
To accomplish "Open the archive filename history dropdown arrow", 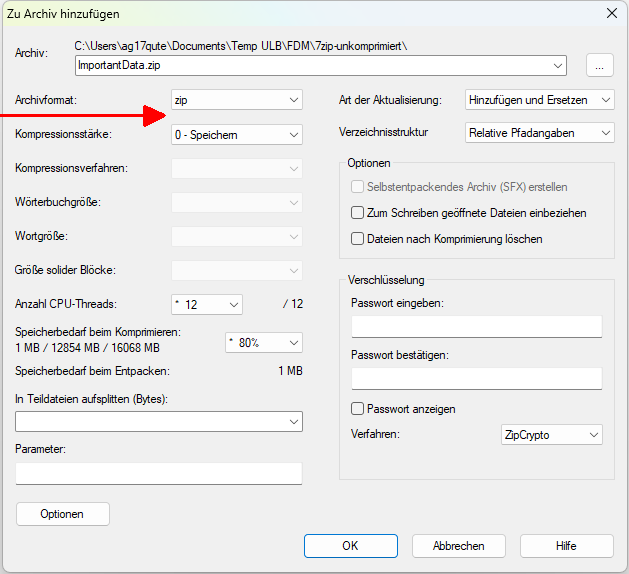I will pyautogui.click(x=558, y=66).
